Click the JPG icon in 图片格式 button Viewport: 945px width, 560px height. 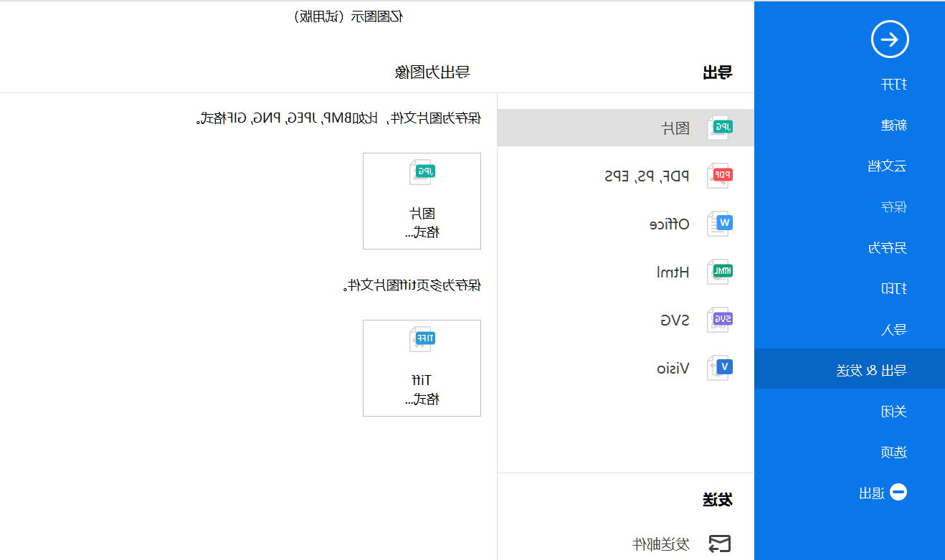(422, 173)
